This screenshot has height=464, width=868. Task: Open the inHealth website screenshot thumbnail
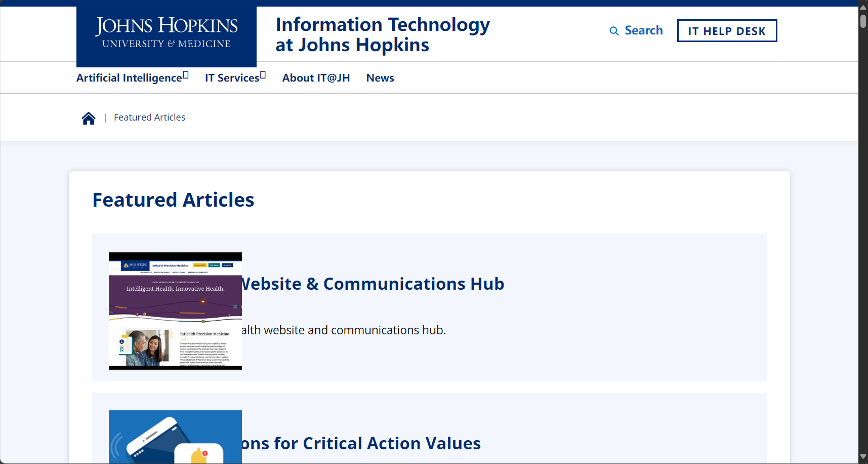pos(175,311)
